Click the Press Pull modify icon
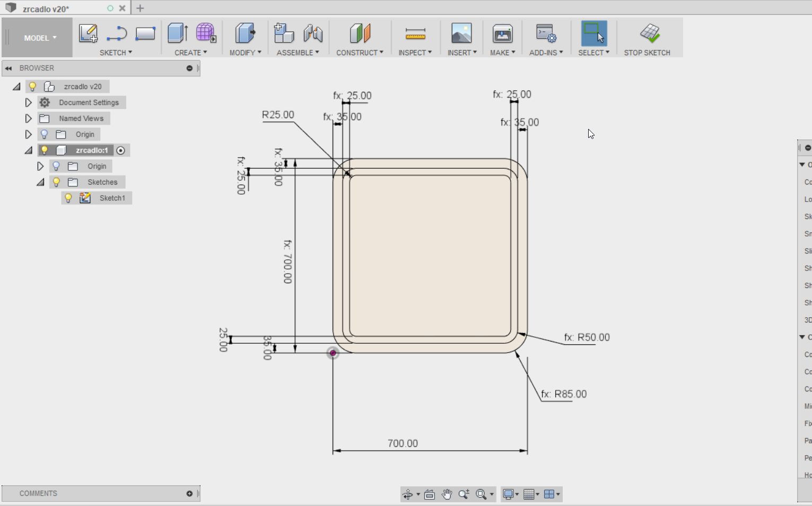Screen dimensions: 812x506 pos(245,33)
